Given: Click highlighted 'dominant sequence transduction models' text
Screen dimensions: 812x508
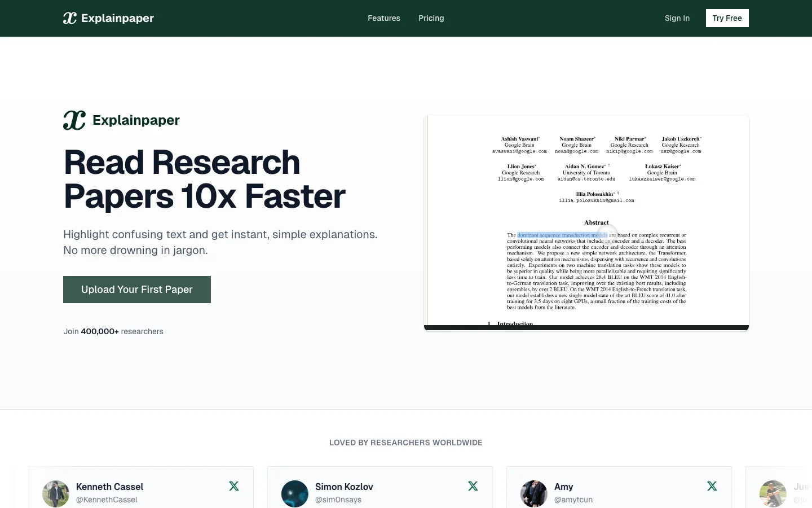Looking at the screenshot, I should [562, 235].
